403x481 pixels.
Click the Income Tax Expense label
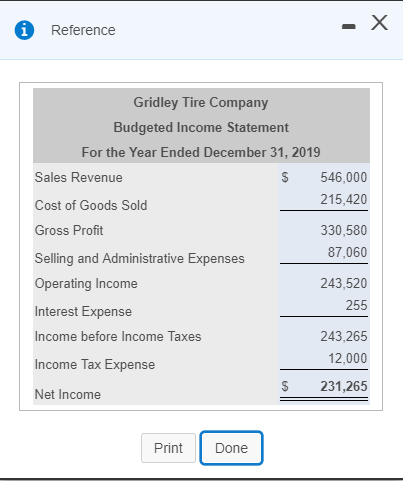point(95,365)
